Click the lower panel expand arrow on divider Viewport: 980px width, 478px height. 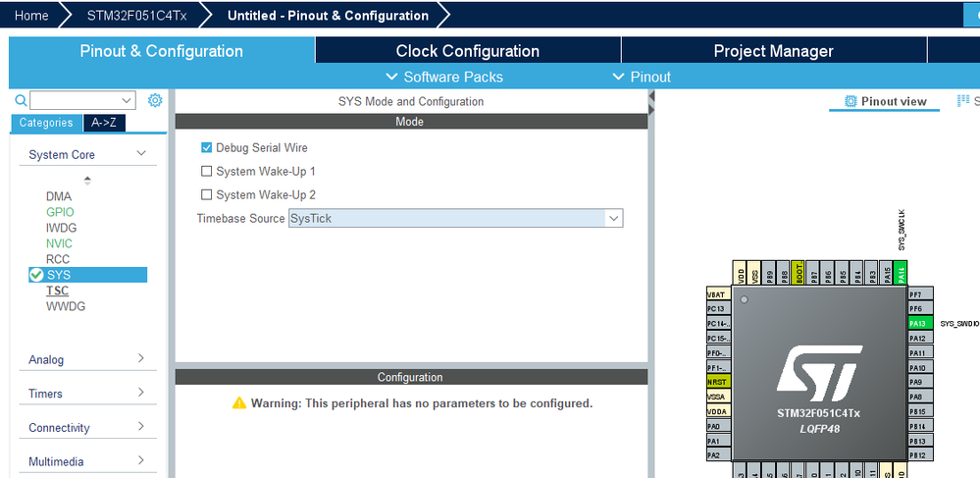pos(651,110)
